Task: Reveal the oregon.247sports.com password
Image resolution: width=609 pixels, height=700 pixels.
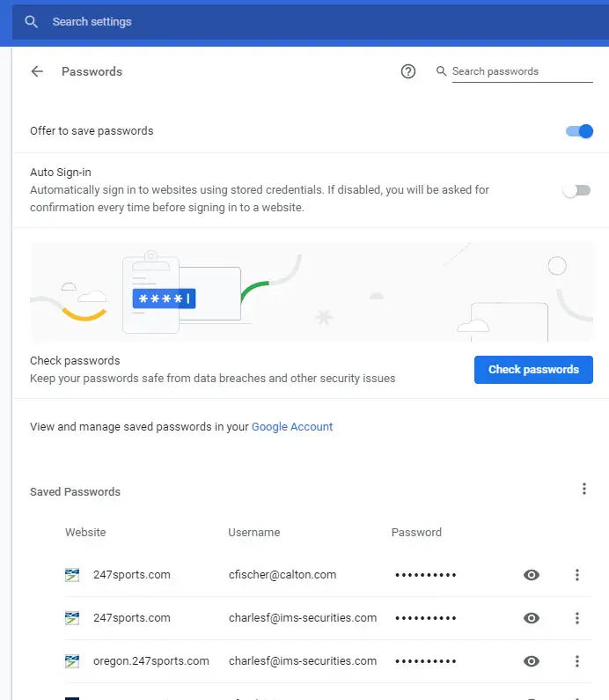Action: (x=531, y=660)
